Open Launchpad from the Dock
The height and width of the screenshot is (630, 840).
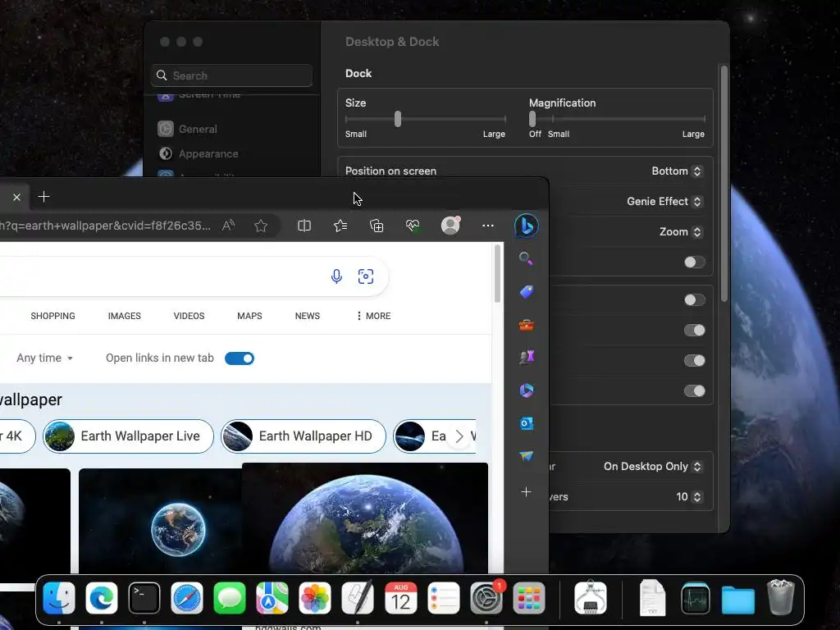529,598
